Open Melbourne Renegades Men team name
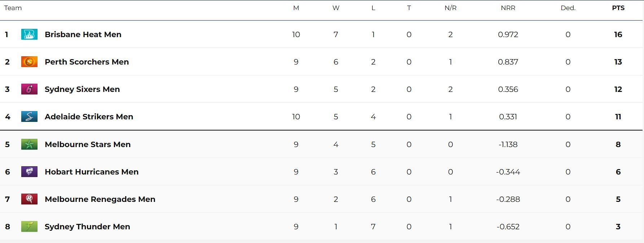The height and width of the screenshot is (243, 644). (x=100, y=199)
